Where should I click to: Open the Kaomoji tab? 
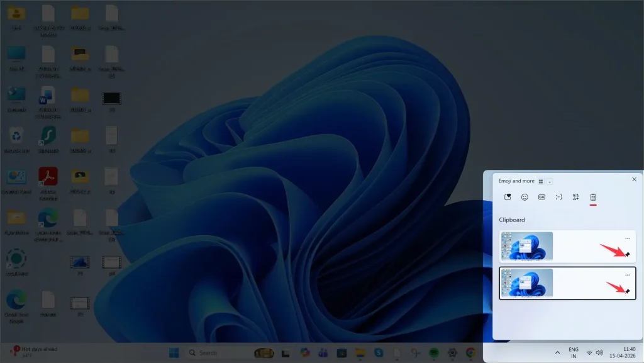tap(558, 196)
